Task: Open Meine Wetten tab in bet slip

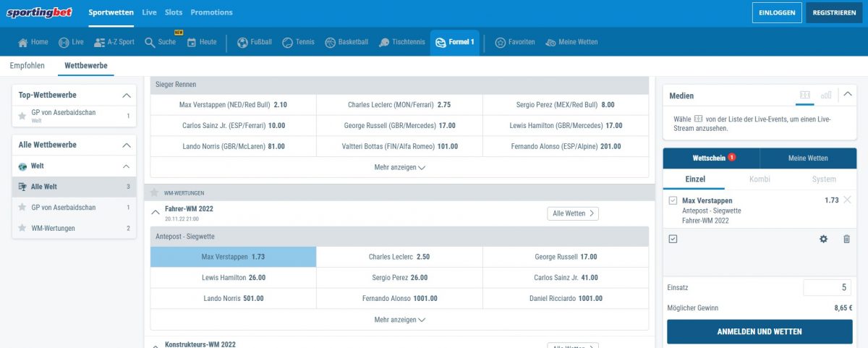Action: (807, 158)
